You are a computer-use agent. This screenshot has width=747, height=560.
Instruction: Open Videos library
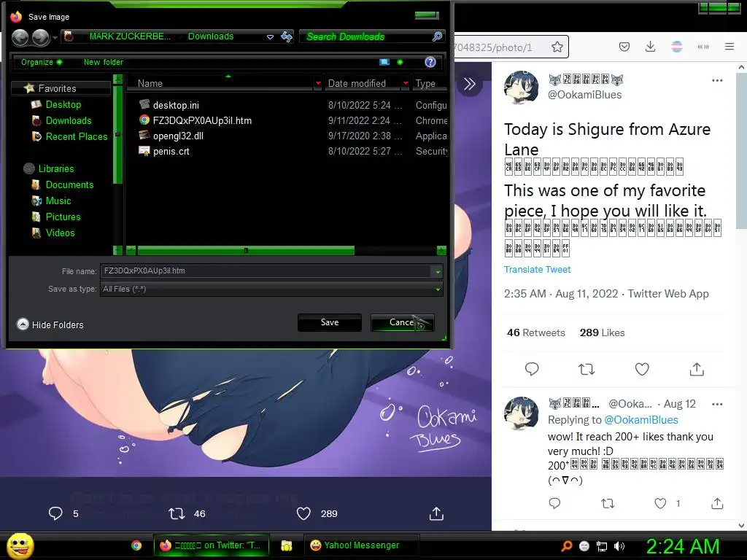[x=60, y=233]
